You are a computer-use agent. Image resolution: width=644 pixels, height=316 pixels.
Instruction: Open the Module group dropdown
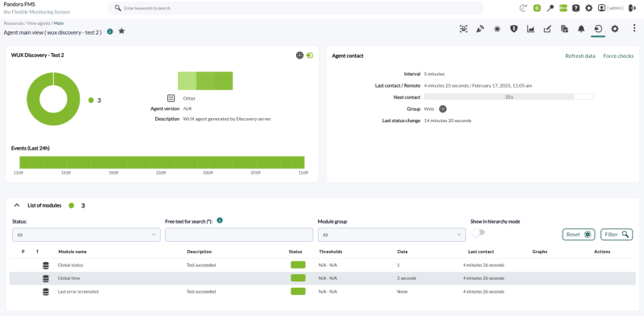click(x=392, y=235)
